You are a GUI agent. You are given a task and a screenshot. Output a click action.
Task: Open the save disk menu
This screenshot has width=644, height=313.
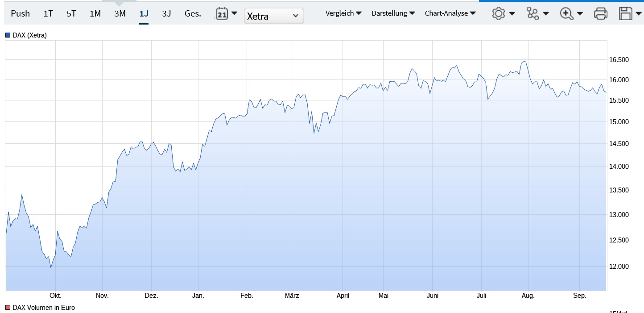pyautogui.click(x=631, y=13)
